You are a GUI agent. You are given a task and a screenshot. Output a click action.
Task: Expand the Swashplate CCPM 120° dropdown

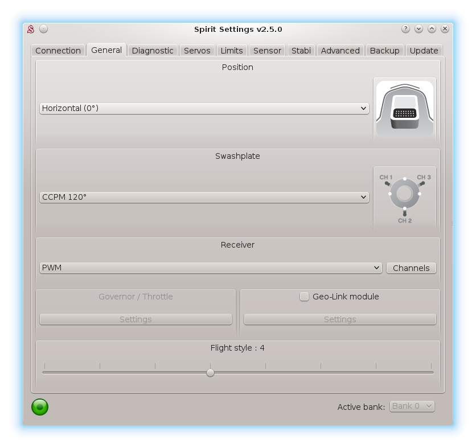point(204,197)
